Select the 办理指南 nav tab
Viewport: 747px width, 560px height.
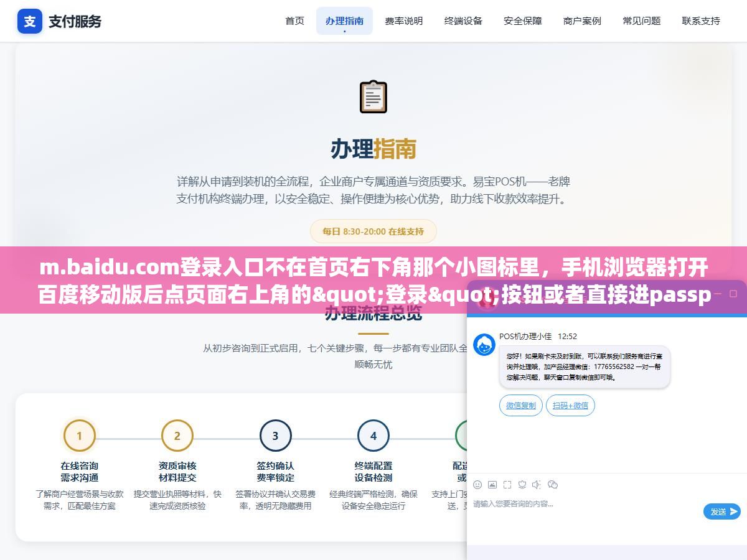point(344,21)
